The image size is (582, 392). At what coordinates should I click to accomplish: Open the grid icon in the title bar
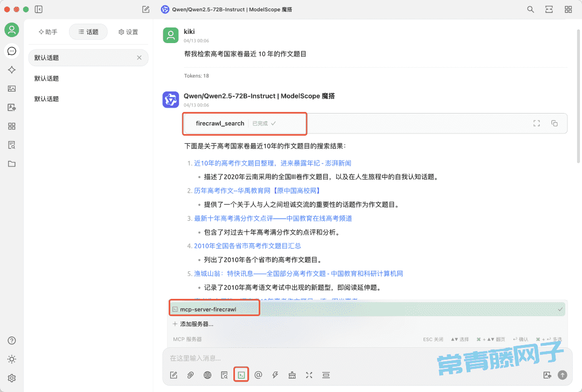pos(569,9)
